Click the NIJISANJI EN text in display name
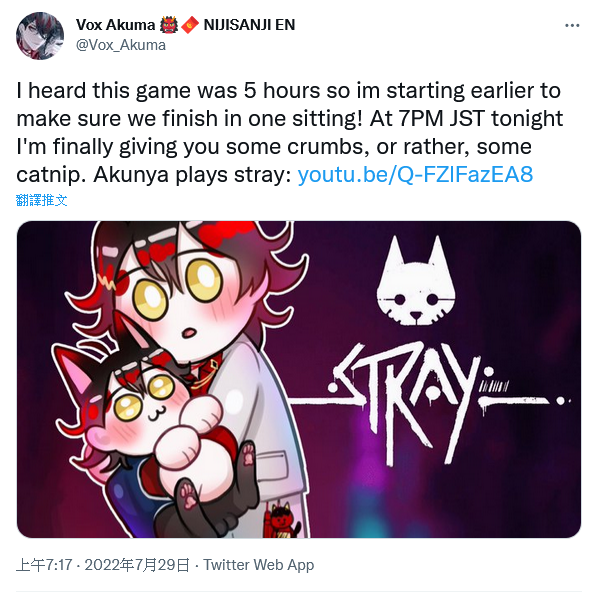The height and width of the screenshot is (593, 598). tap(249, 25)
